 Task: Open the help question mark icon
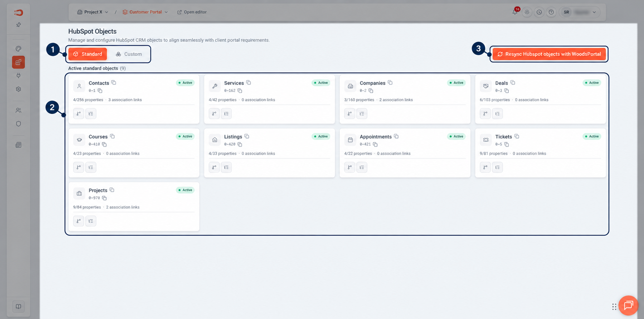551,12
